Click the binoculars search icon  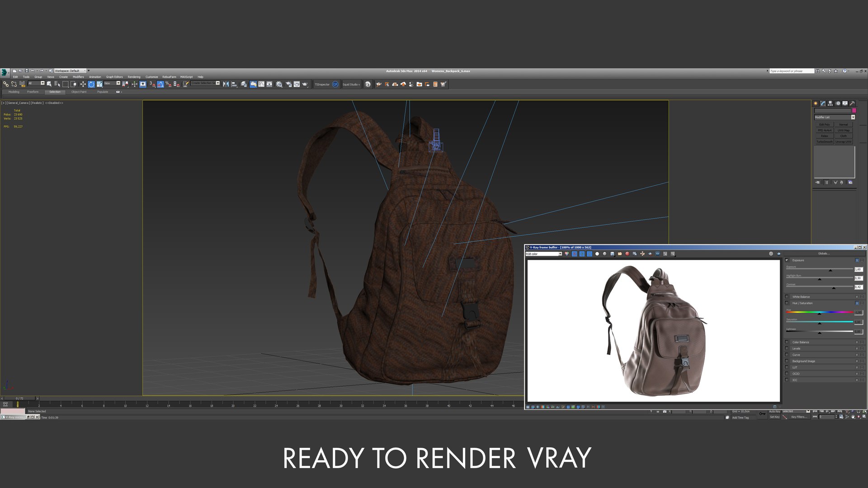[x=817, y=71]
